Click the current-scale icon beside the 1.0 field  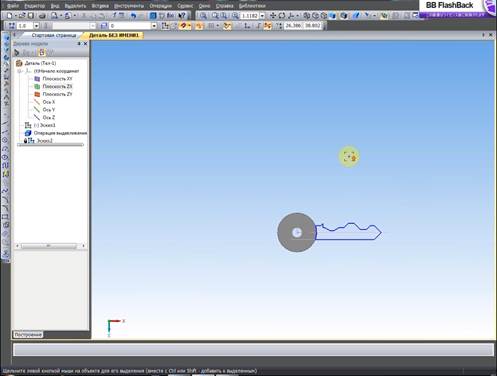tap(12, 26)
